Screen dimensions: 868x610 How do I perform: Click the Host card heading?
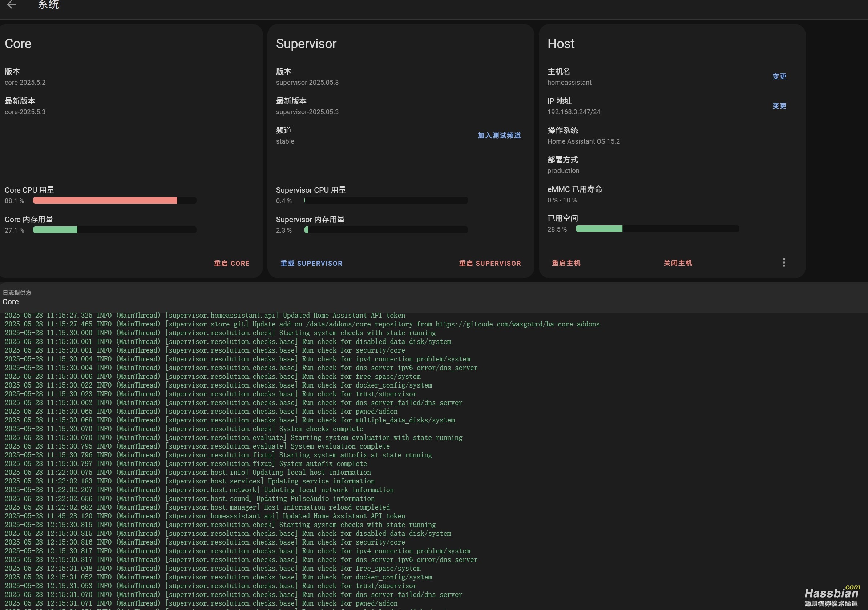click(x=561, y=44)
